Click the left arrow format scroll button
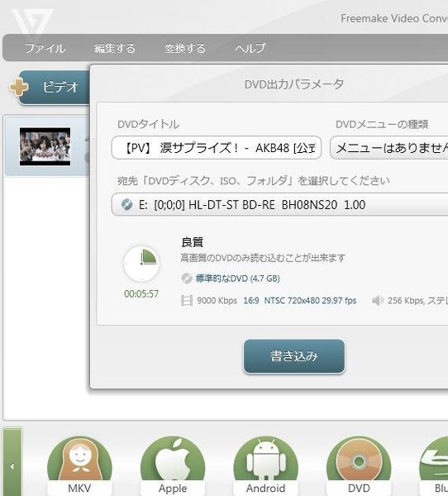 tap(12, 466)
